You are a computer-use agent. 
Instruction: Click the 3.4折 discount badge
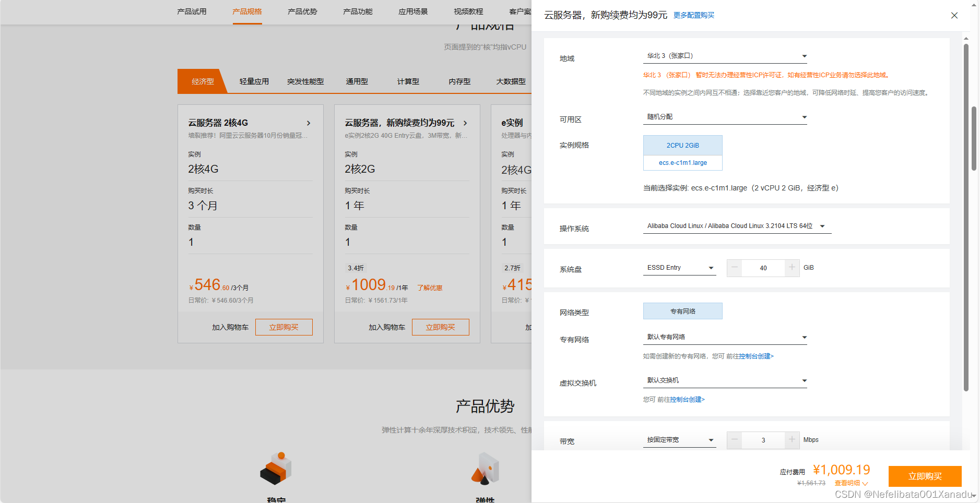click(356, 268)
